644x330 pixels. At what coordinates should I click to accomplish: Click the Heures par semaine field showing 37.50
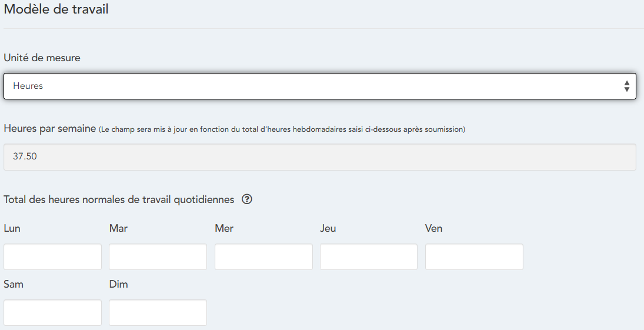click(x=319, y=157)
